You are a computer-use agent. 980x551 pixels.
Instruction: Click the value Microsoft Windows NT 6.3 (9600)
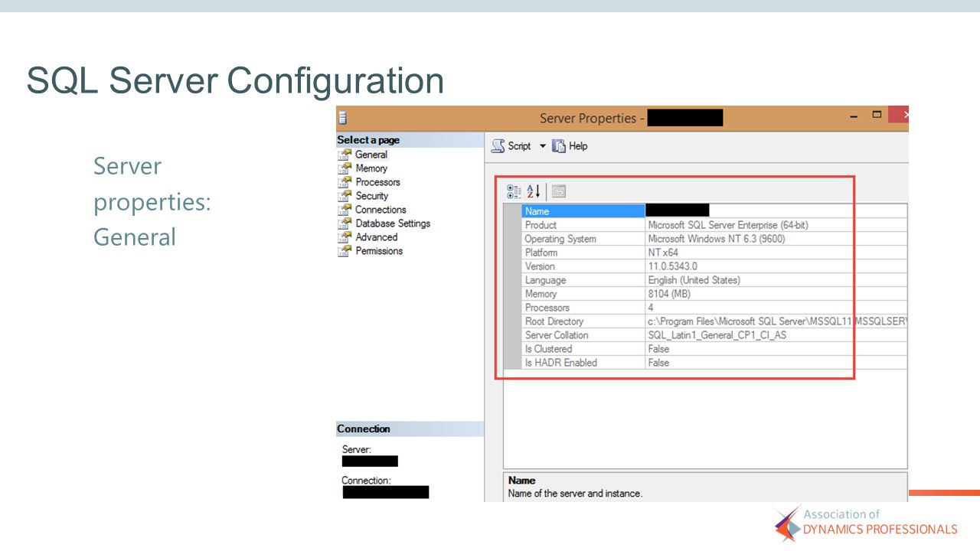coord(717,239)
